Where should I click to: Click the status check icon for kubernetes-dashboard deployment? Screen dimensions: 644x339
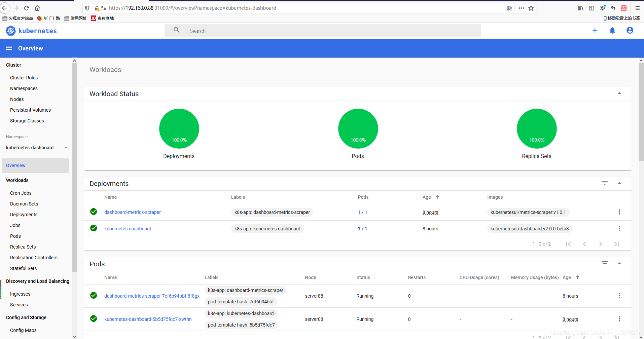(x=94, y=228)
